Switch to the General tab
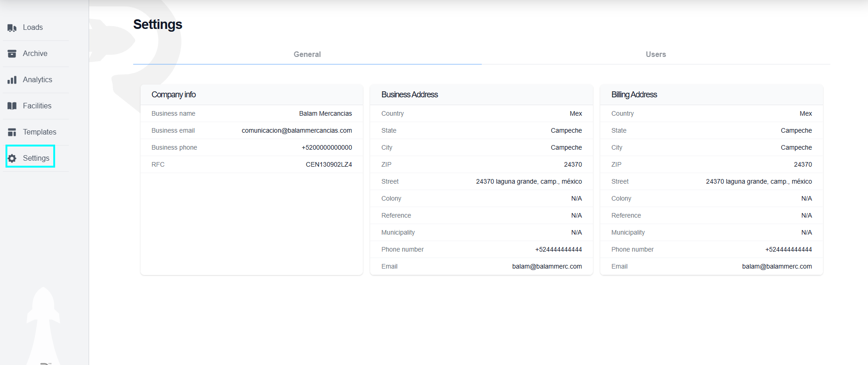The image size is (868, 365). click(x=307, y=54)
